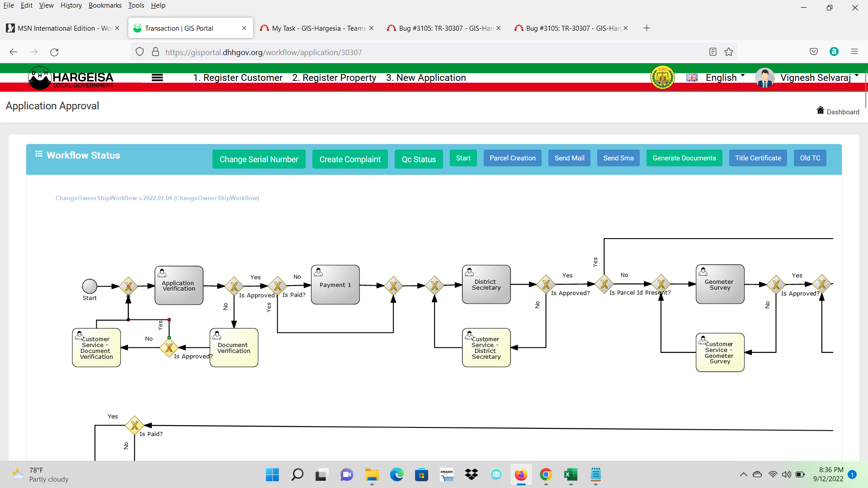This screenshot has width=868, height=488.
Task: Open the weather widget showing 78°F
Action: [41, 474]
